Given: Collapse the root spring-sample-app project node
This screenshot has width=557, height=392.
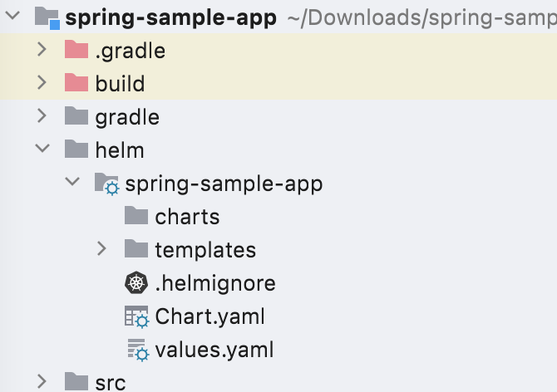Looking at the screenshot, I should point(12,18).
